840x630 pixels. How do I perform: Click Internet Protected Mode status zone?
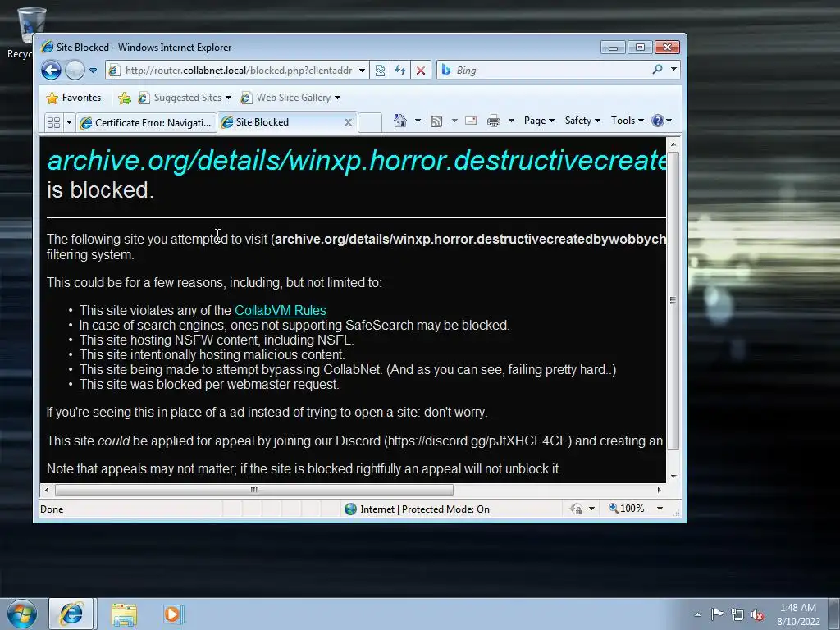click(417, 509)
